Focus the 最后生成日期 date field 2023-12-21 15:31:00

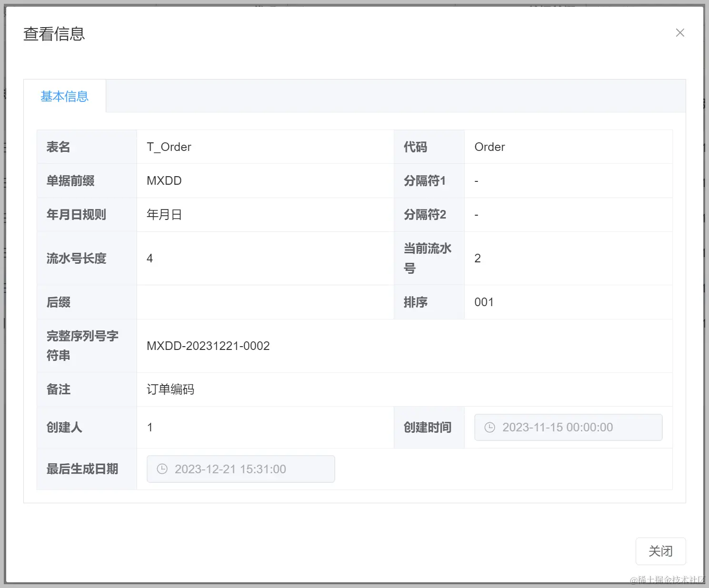(240, 469)
